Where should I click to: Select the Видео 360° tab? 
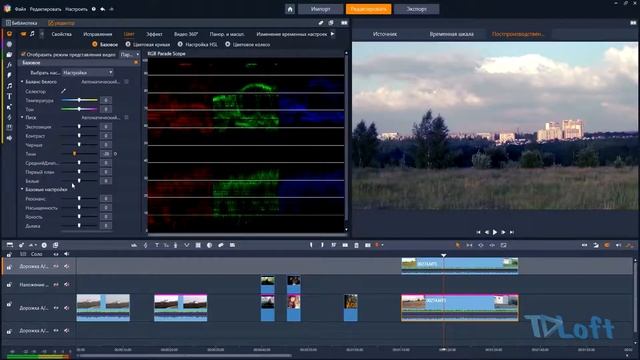(186, 34)
